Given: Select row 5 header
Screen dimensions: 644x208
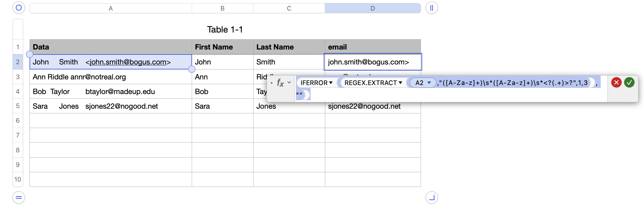Looking at the screenshot, I should tap(18, 106).
